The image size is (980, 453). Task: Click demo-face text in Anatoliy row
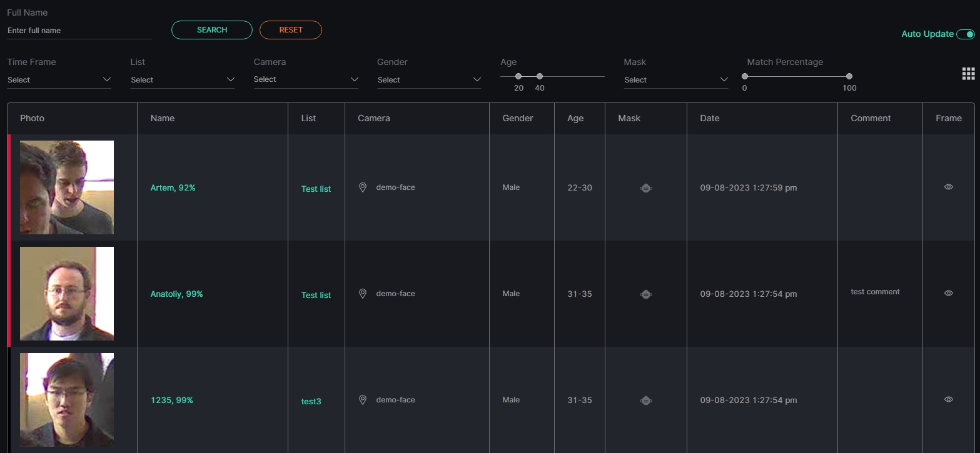click(x=395, y=294)
